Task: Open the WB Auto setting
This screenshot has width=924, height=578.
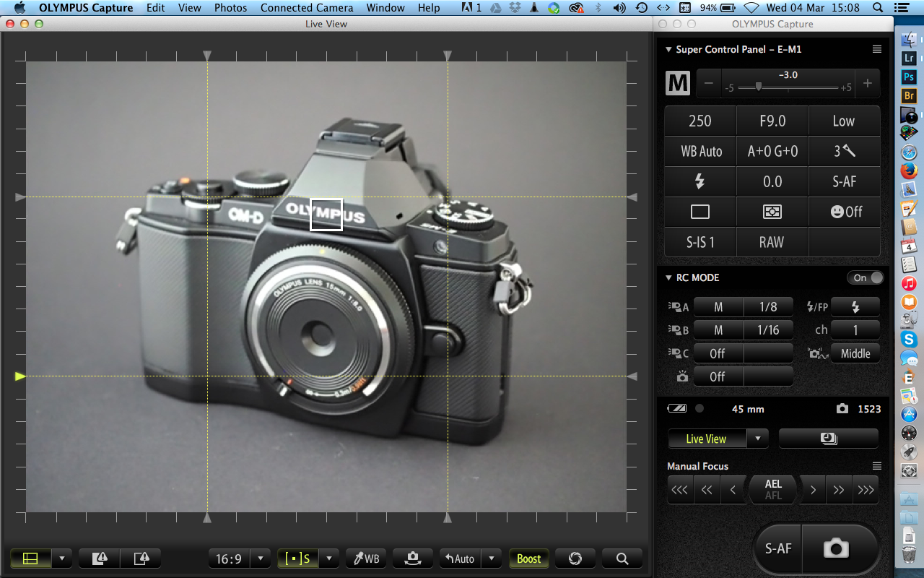Action: 700,151
